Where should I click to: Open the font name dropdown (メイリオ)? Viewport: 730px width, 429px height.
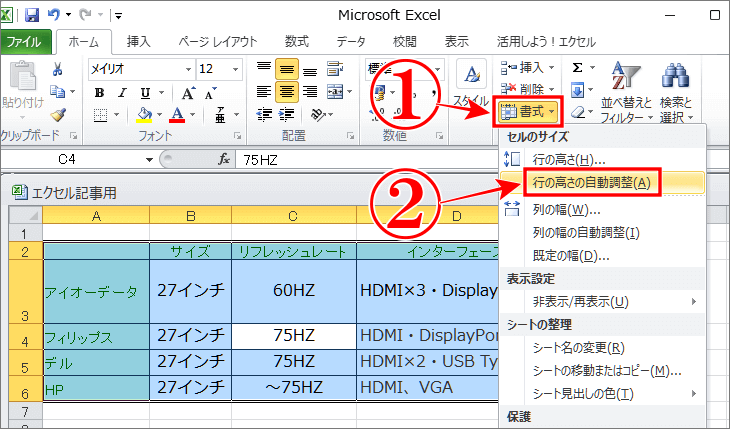(x=189, y=69)
